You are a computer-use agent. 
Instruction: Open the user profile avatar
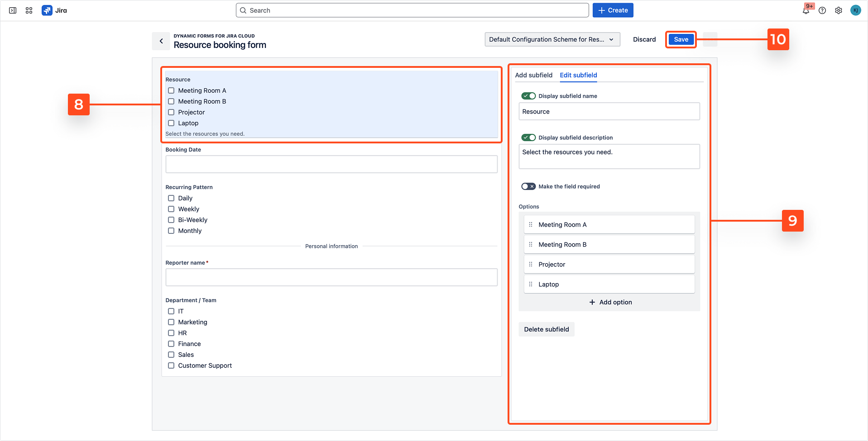[x=855, y=10]
